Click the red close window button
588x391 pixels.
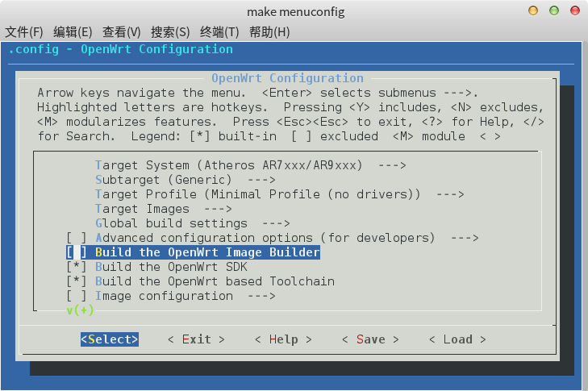[x=575, y=10]
